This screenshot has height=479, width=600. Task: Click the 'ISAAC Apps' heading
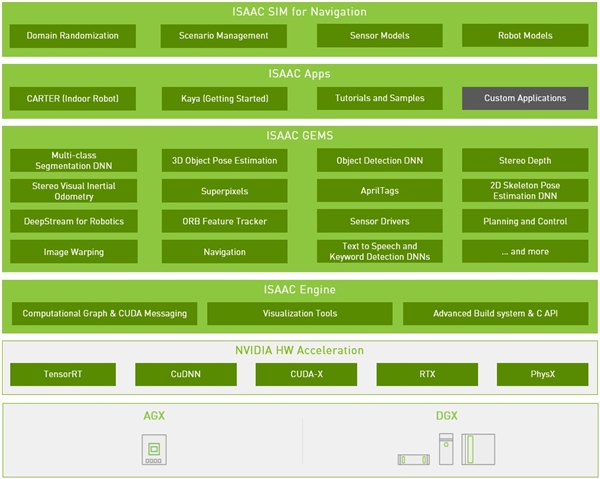(x=299, y=74)
